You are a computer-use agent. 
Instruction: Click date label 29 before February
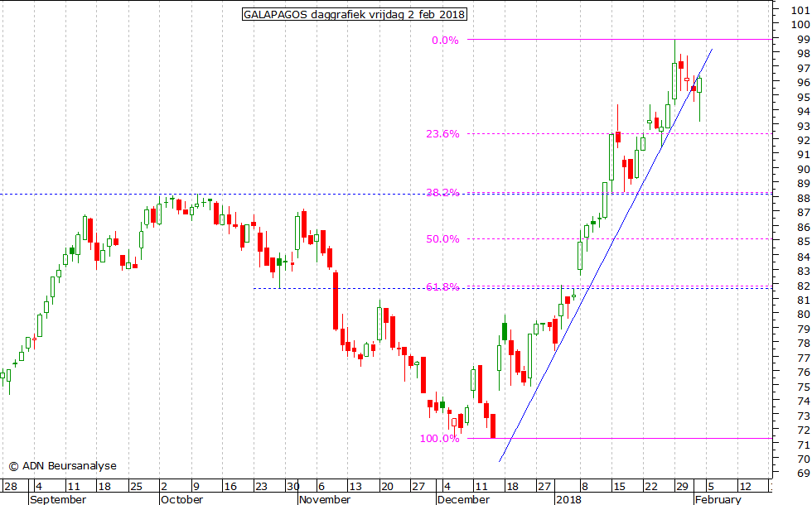coord(682,487)
